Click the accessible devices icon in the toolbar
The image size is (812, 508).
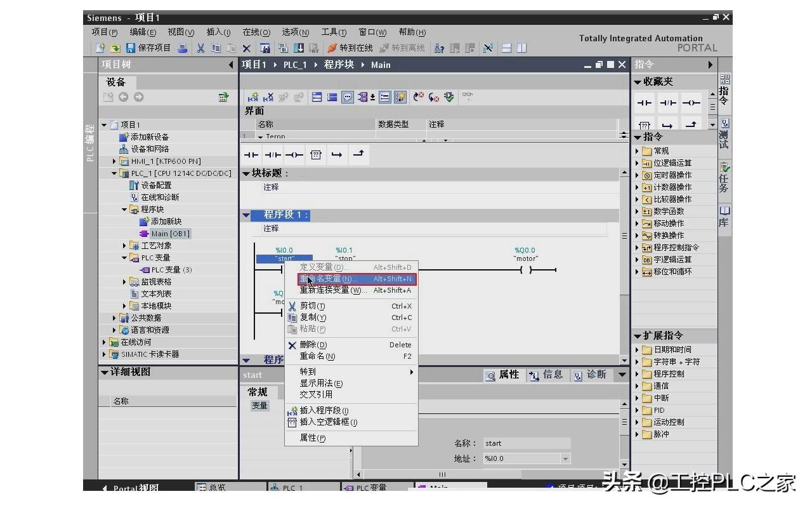point(439,48)
